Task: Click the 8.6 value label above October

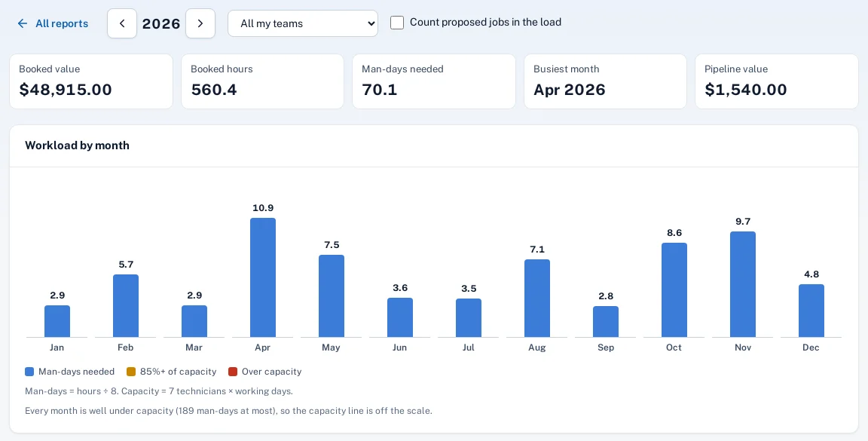Action: 674,233
